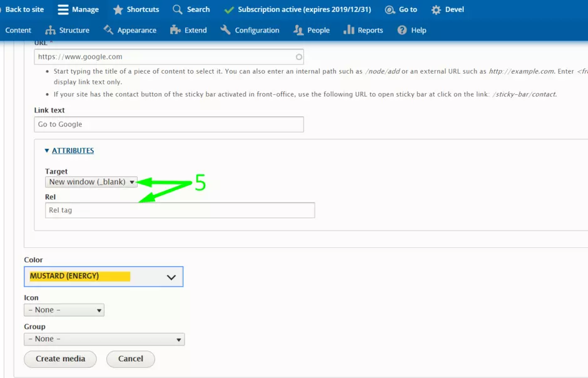
Task: Open Shortcuts star icon in toolbar
Action: (x=118, y=9)
